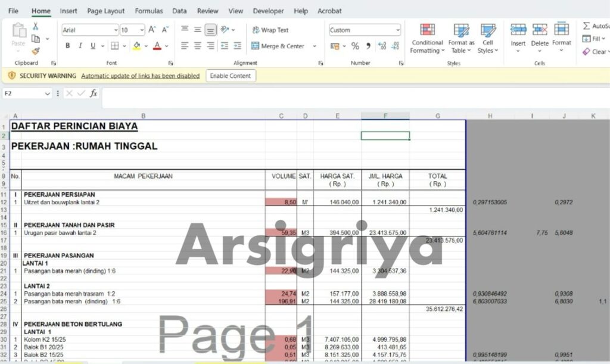Switch to the Formulas ribbon tab

(148, 11)
